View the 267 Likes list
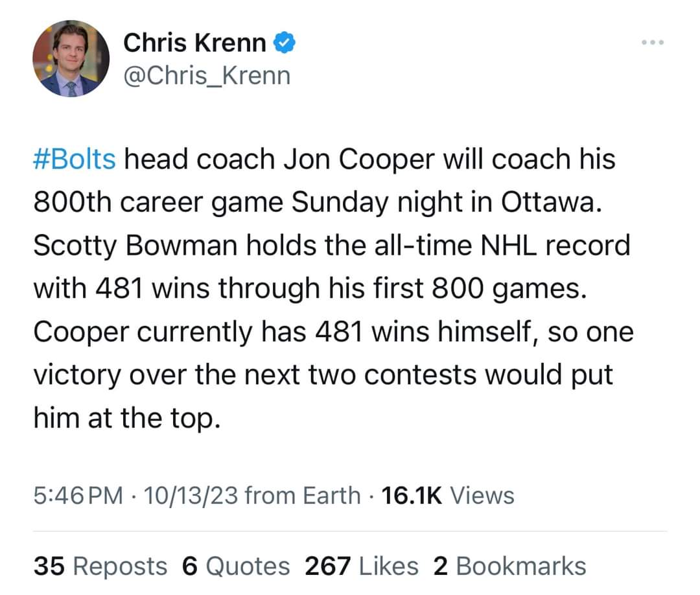The width and height of the screenshot is (700, 595). (361, 566)
